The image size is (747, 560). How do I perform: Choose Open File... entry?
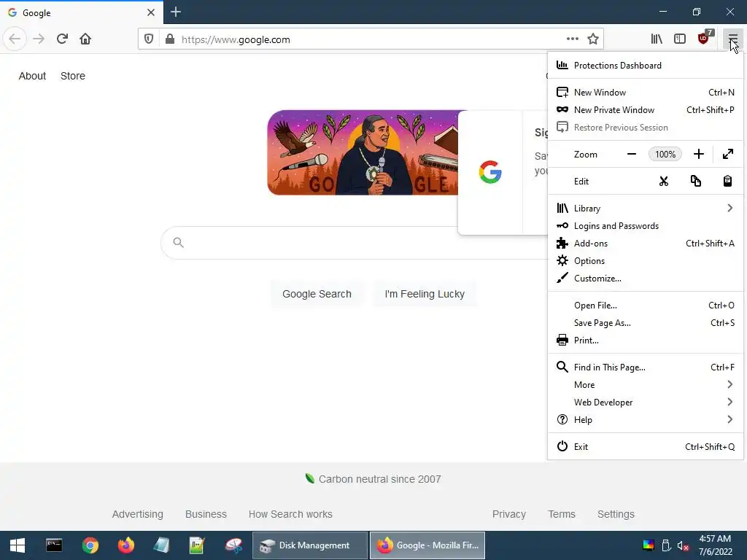pos(646,306)
